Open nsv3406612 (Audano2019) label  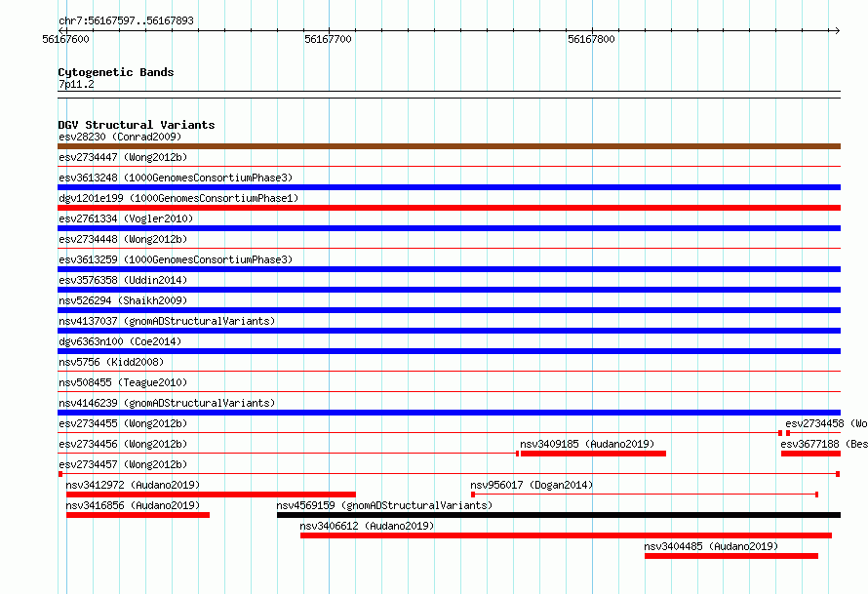(367, 526)
